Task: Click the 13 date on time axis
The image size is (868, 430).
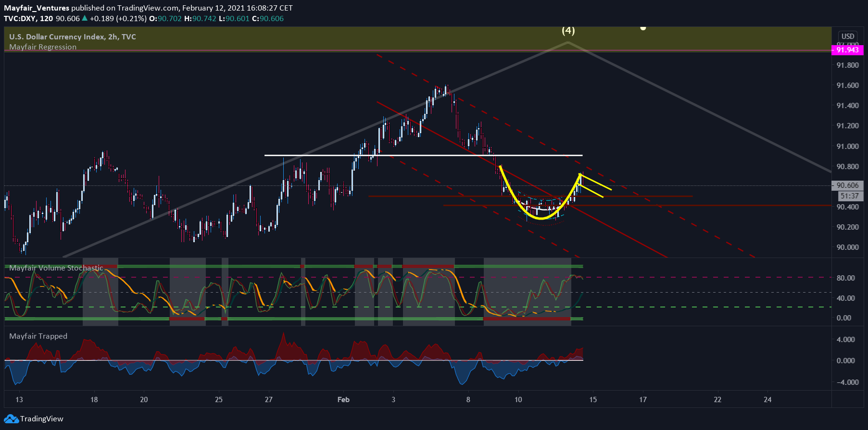Action: [19, 400]
